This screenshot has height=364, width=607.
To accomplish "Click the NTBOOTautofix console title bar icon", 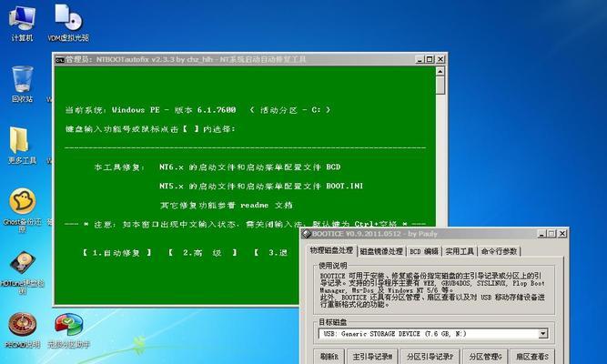I will 60,60.
